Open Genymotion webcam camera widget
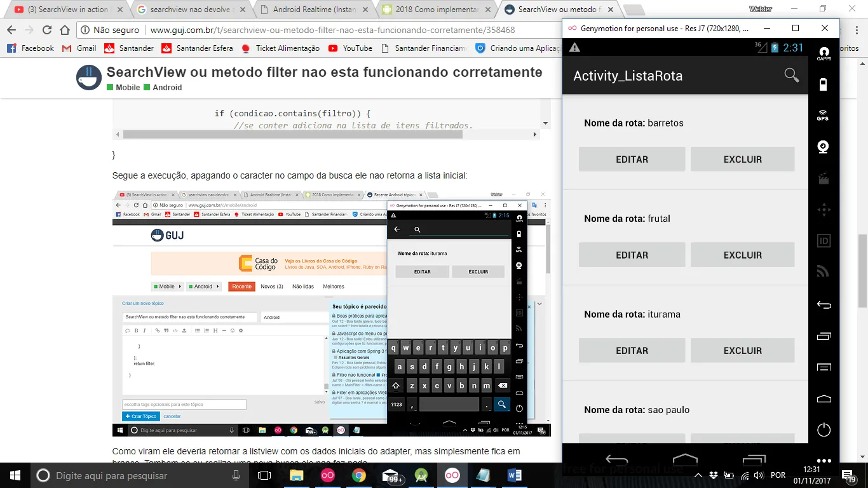868x488 pixels. point(824,147)
